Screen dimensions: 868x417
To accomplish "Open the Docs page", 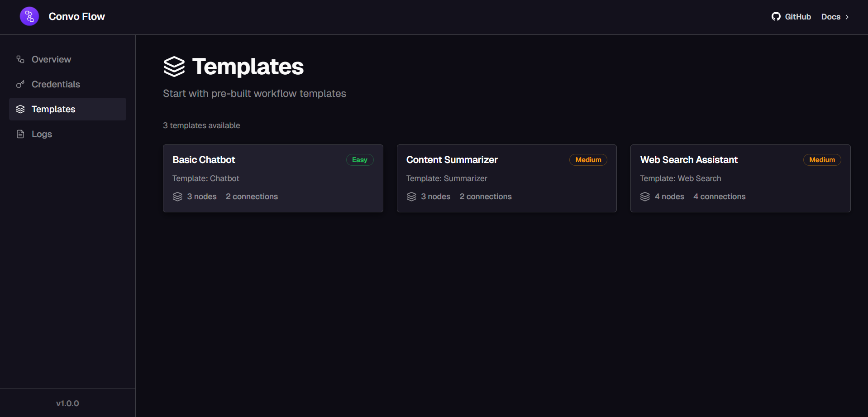I will 832,17.
